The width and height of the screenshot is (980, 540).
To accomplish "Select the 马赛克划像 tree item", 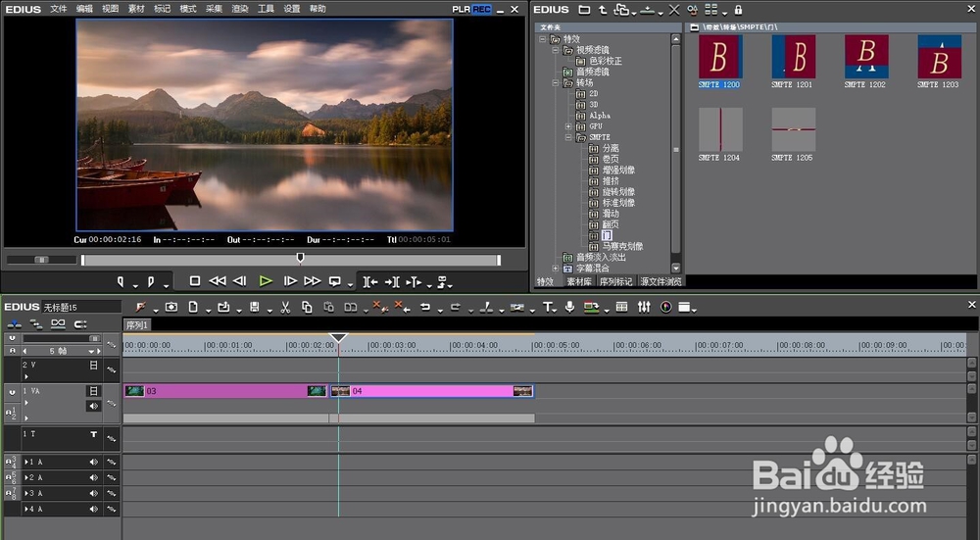I will point(622,247).
